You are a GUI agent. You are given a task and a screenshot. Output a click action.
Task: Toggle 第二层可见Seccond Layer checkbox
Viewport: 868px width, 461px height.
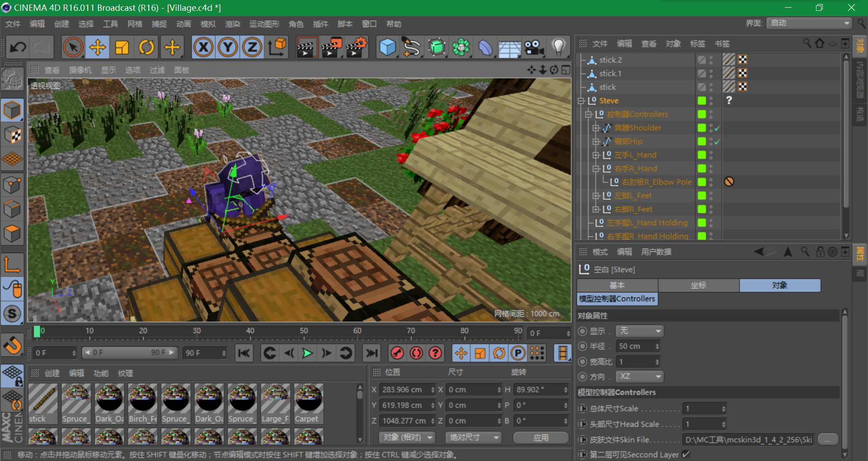click(686, 454)
